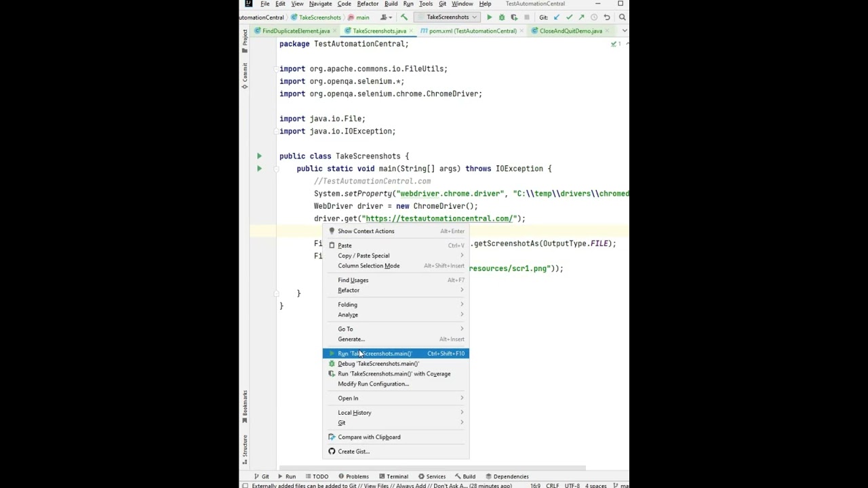Open the File menu
The width and height of the screenshot is (868, 488).
point(265,4)
